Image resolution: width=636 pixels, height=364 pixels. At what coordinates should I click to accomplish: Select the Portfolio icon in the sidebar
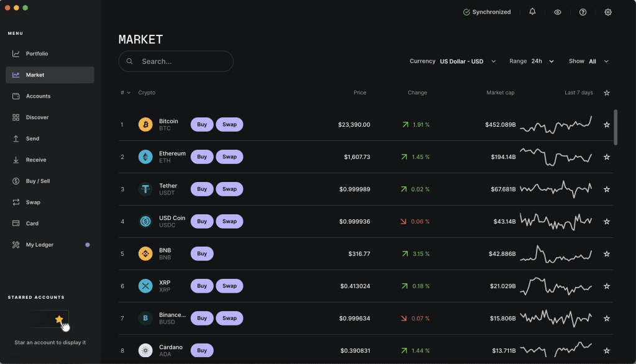point(17,53)
